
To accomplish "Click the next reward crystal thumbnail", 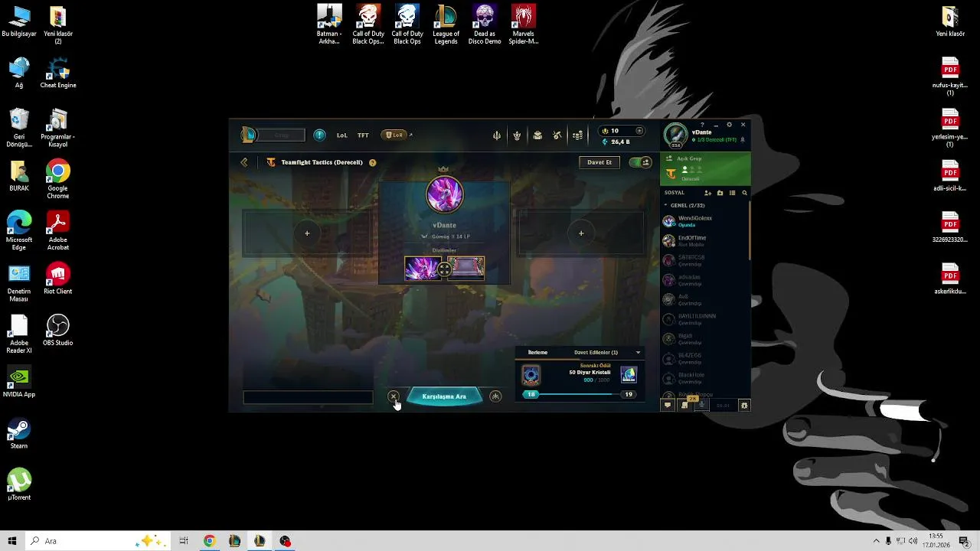I will click(x=629, y=375).
